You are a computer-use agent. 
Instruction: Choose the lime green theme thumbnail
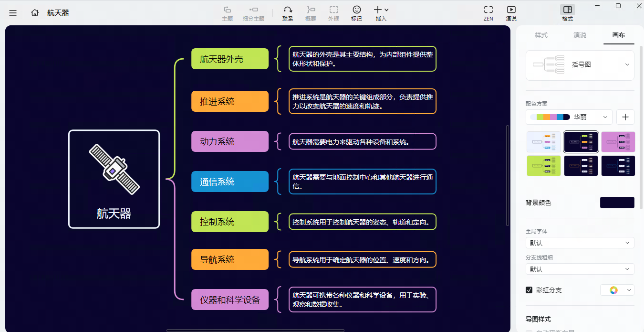pos(544,165)
